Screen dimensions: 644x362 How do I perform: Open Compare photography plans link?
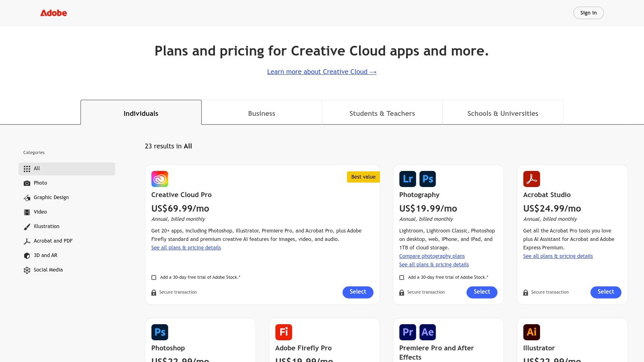(x=432, y=256)
